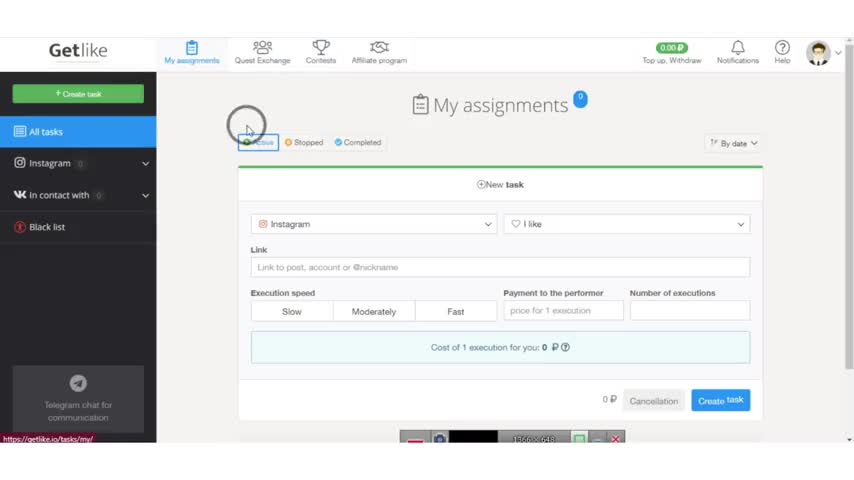Screen dimensions: 854x480
Task: Choose Moderately execution speed
Action: coord(374,311)
